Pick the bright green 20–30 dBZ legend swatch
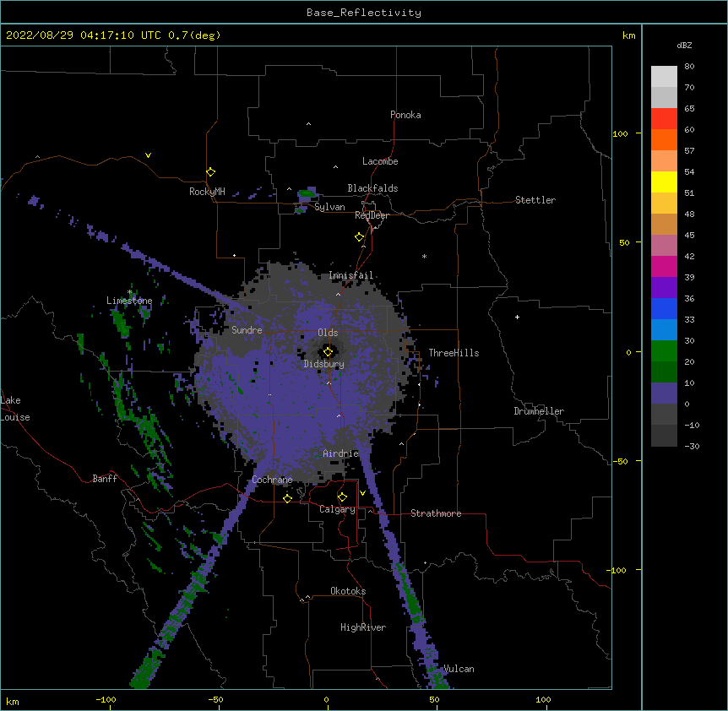 coord(664,351)
